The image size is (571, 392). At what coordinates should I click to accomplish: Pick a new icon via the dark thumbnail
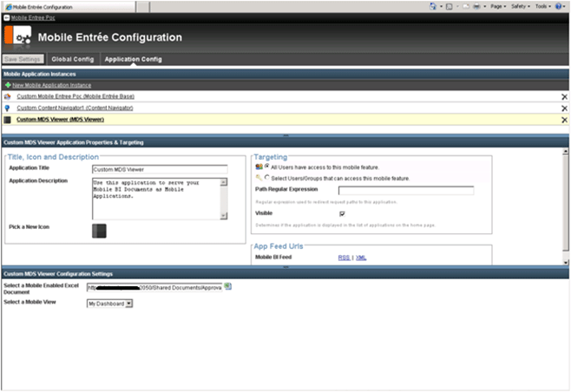(x=99, y=231)
